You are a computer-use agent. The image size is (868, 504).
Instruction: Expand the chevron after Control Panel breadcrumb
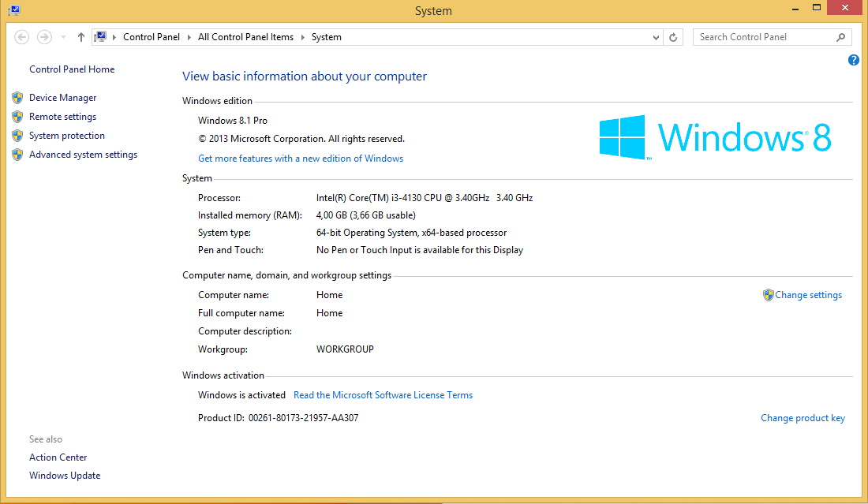tap(189, 37)
